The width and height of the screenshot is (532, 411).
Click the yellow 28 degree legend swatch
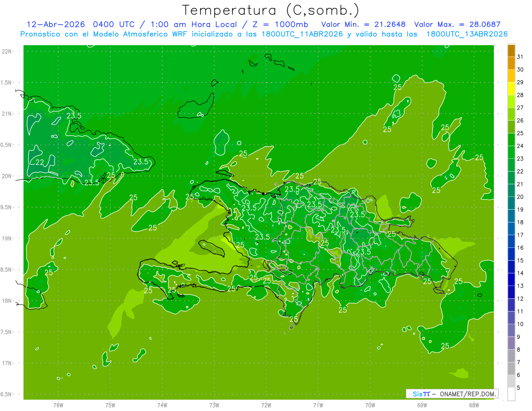coord(511,88)
